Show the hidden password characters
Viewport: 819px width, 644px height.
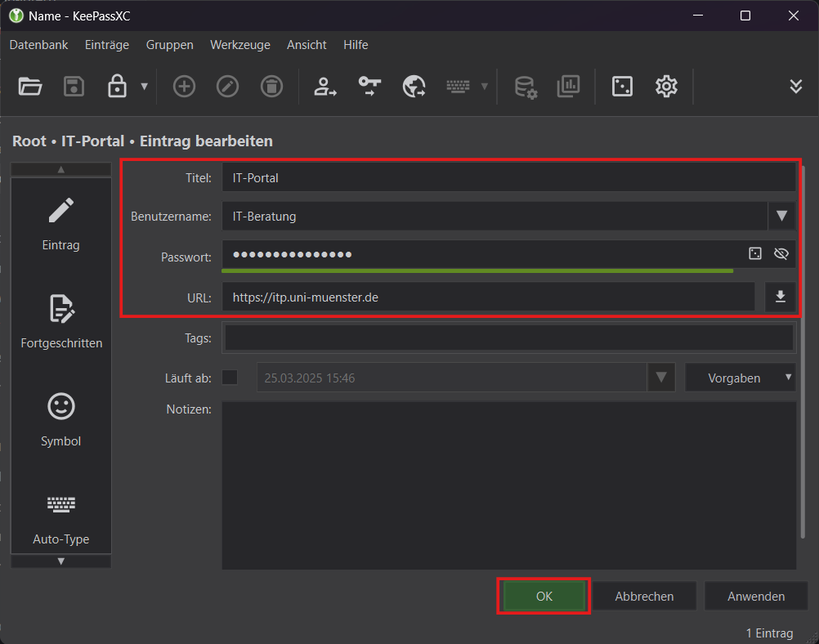click(781, 254)
